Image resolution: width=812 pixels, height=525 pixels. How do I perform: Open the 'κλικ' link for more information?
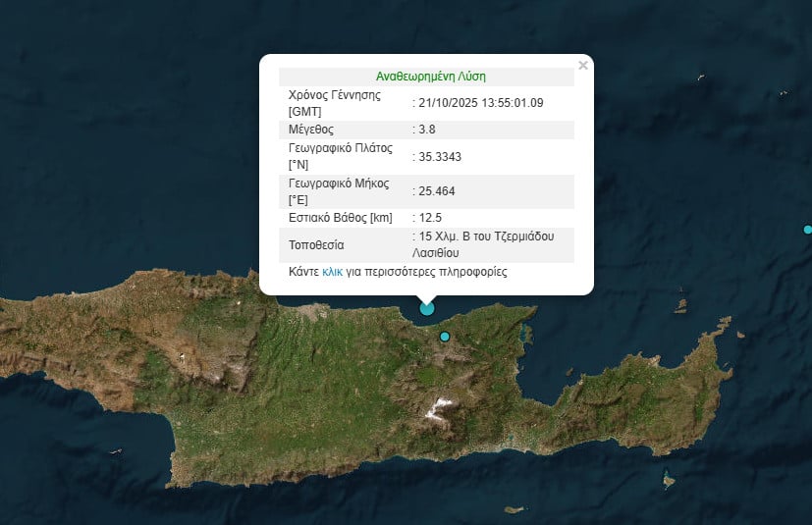click(x=332, y=272)
